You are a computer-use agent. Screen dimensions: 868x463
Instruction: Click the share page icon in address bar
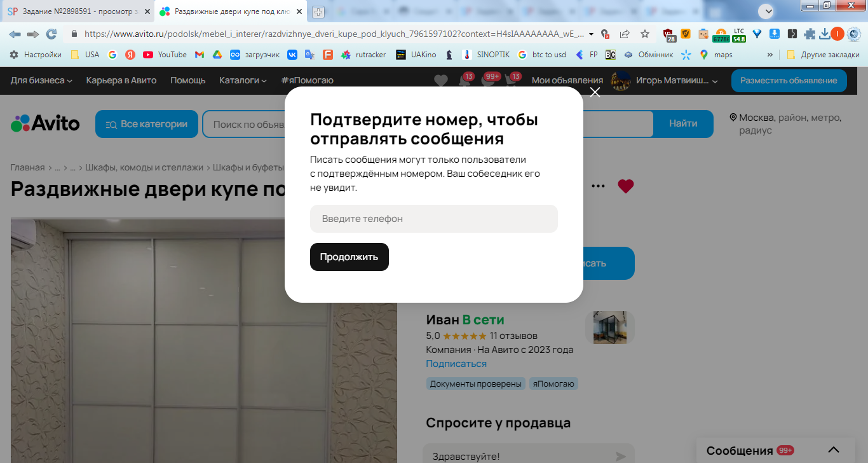(x=625, y=34)
